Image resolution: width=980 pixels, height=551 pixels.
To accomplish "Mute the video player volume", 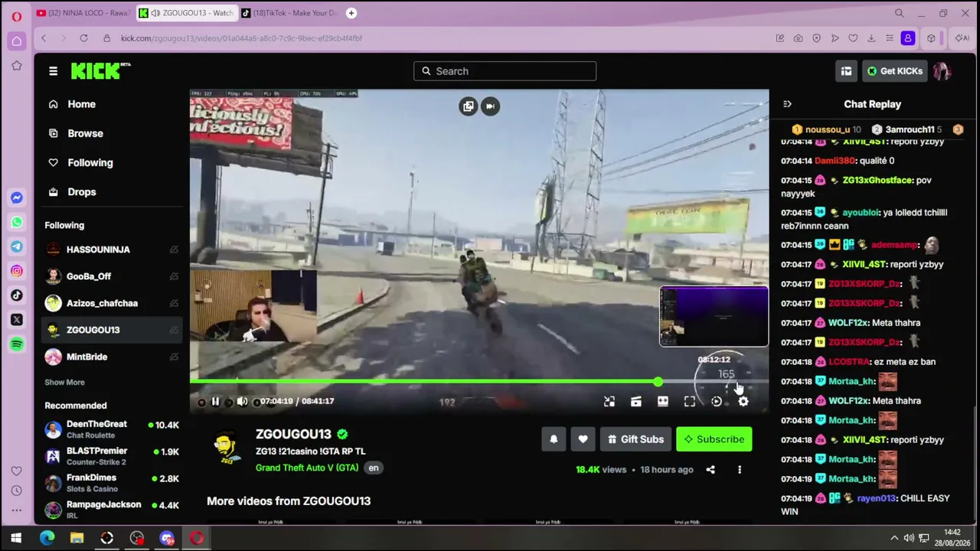I will click(x=242, y=402).
